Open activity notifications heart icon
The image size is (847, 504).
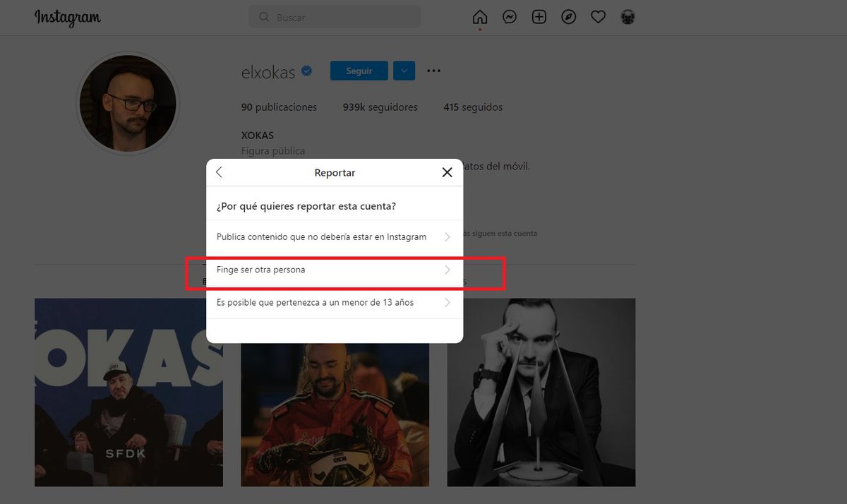coord(599,17)
